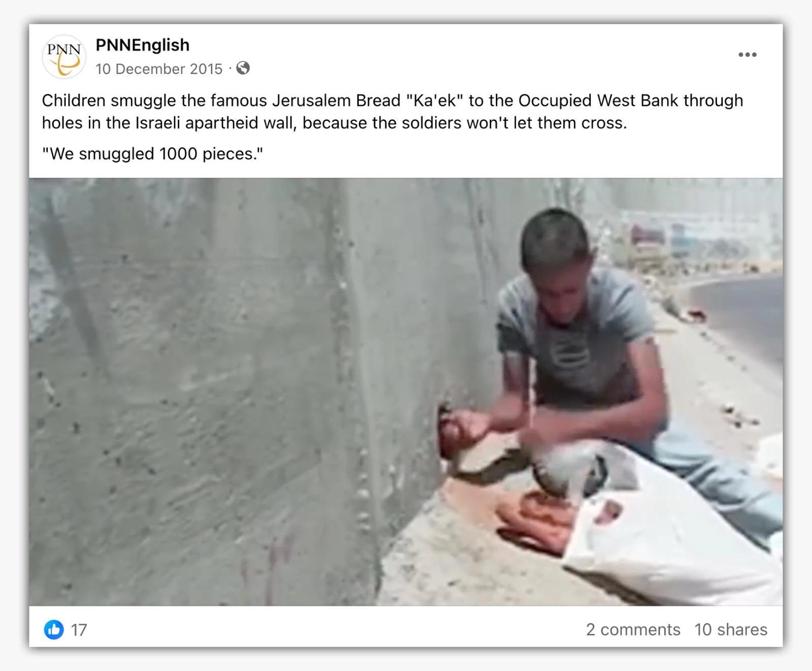Open the 2 comments link

633,629
